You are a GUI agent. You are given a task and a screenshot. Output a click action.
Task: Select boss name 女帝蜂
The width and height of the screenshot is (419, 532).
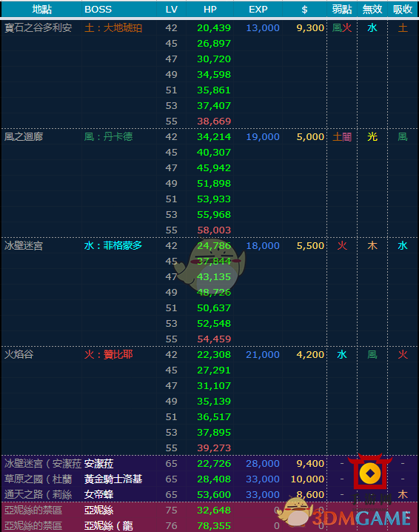(98, 495)
